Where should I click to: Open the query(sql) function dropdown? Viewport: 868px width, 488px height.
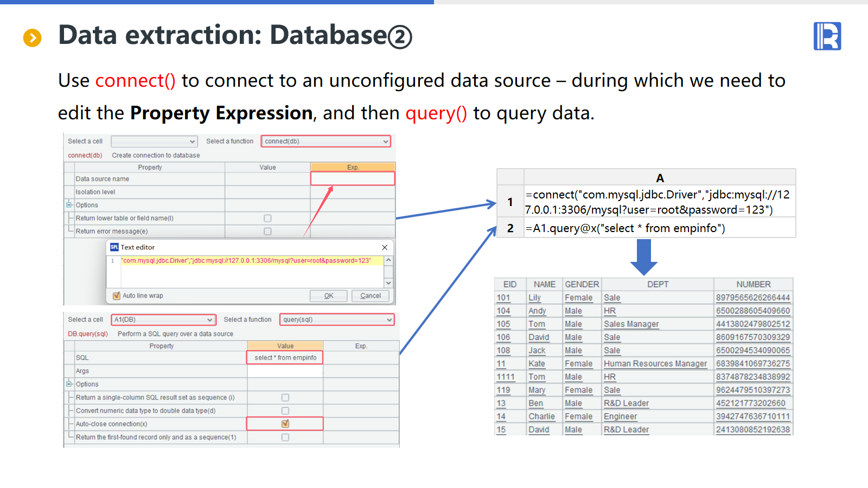(x=389, y=320)
